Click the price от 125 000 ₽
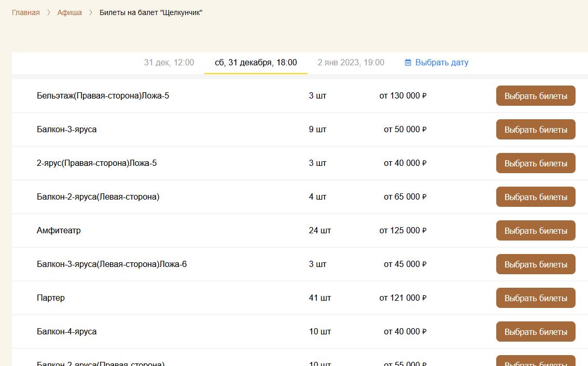This screenshot has height=366, width=588. [x=403, y=231]
